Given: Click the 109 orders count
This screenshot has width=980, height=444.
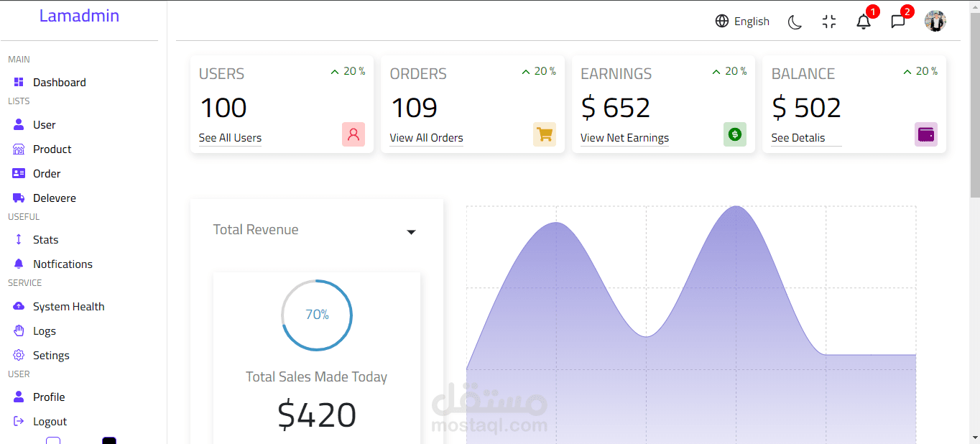Looking at the screenshot, I should click(x=414, y=108).
